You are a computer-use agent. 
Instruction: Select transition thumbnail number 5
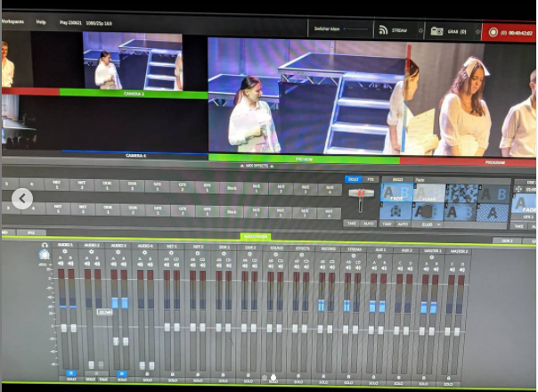pos(396,211)
